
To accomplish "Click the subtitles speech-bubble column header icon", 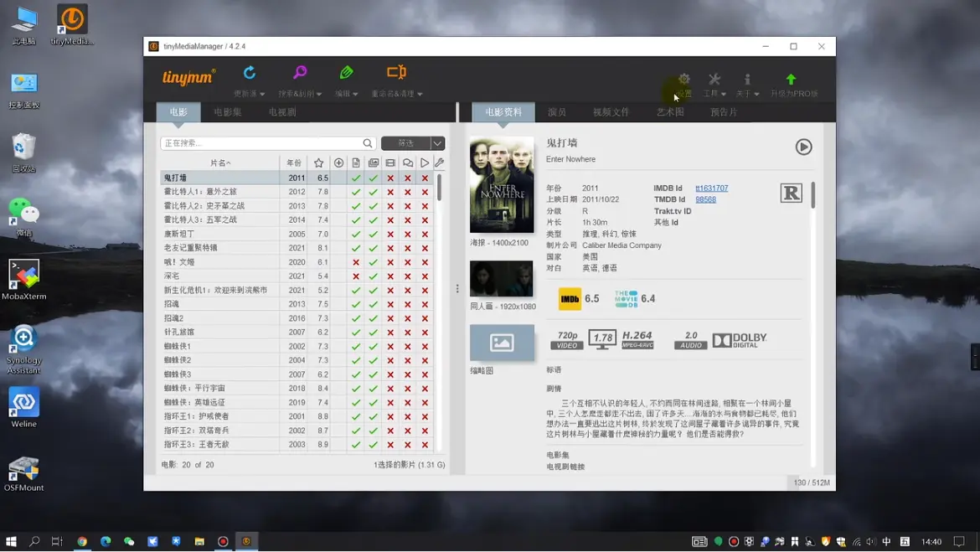I will (408, 163).
